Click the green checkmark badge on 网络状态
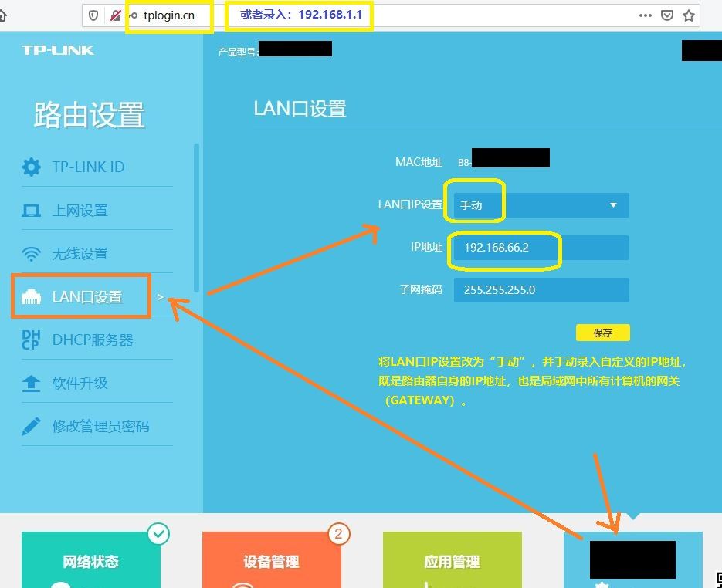722x588 pixels. point(159,534)
